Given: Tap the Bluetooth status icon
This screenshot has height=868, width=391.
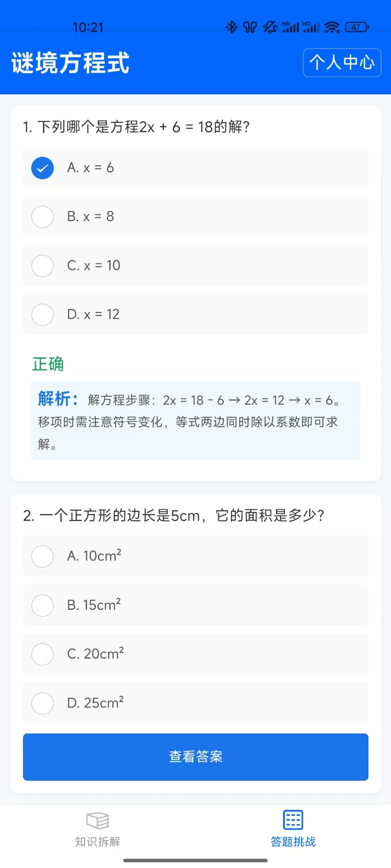Looking at the screenshot, I should click(232, 27).
